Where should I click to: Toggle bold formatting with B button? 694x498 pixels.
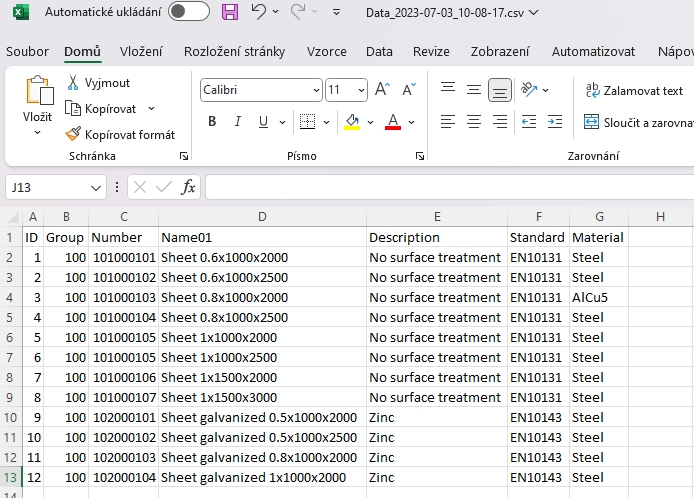[212, 122]
